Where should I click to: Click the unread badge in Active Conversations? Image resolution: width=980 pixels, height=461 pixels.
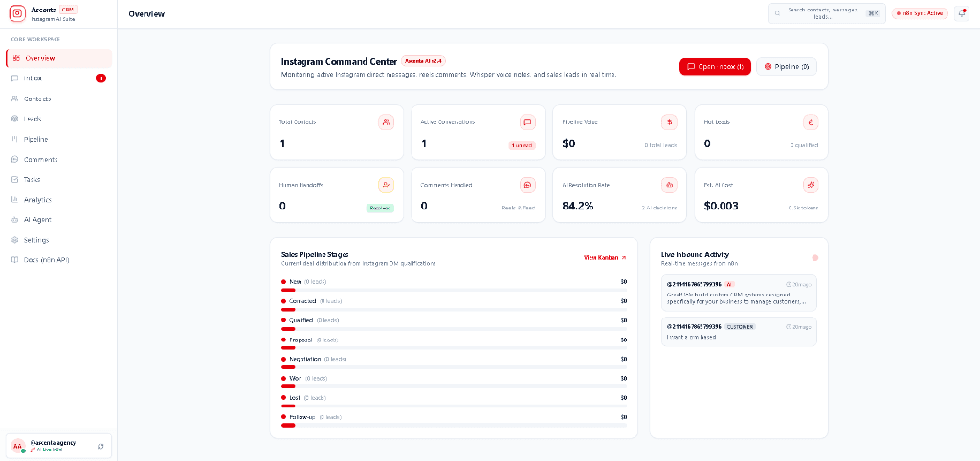(x=522, y=145)
